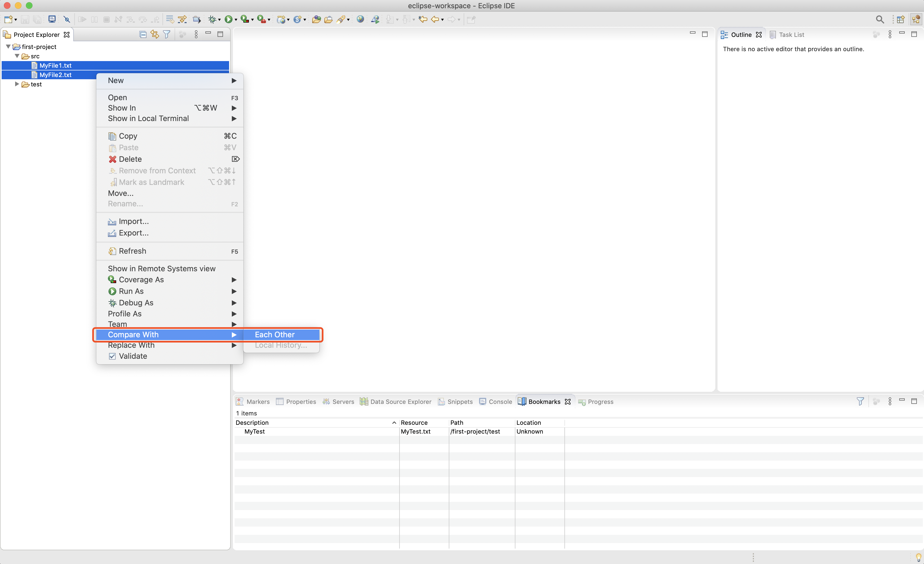Click the Project Explorer filter icon
This screenshot has width=924, height=564.
coord(167,34)
